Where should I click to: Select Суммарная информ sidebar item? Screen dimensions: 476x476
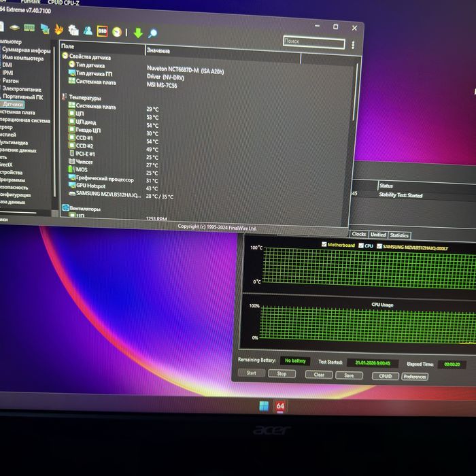tap(26, 50)
